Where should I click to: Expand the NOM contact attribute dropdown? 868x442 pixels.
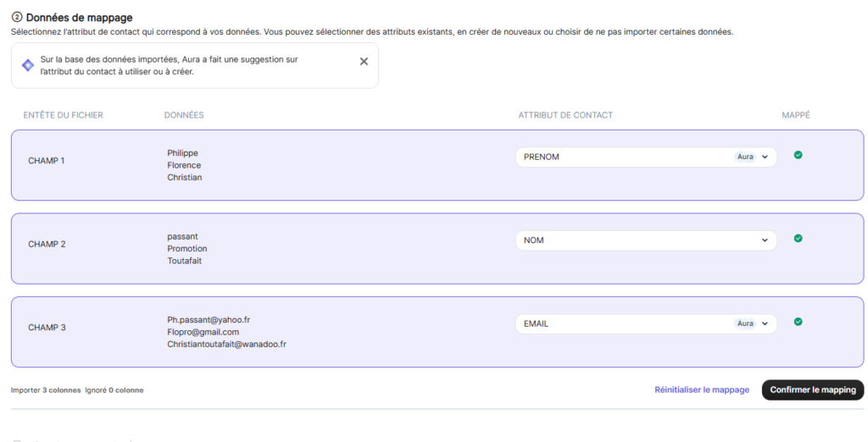(764, 240)
